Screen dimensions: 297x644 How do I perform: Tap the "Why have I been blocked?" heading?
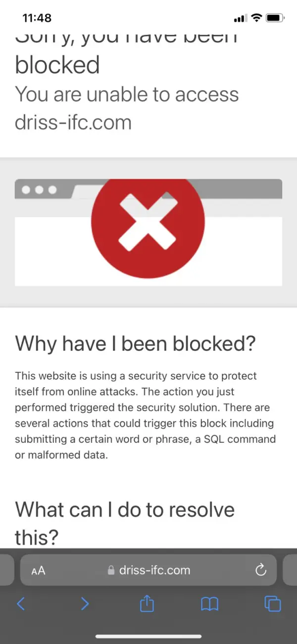pyautogui.click(x=136, y=344)
